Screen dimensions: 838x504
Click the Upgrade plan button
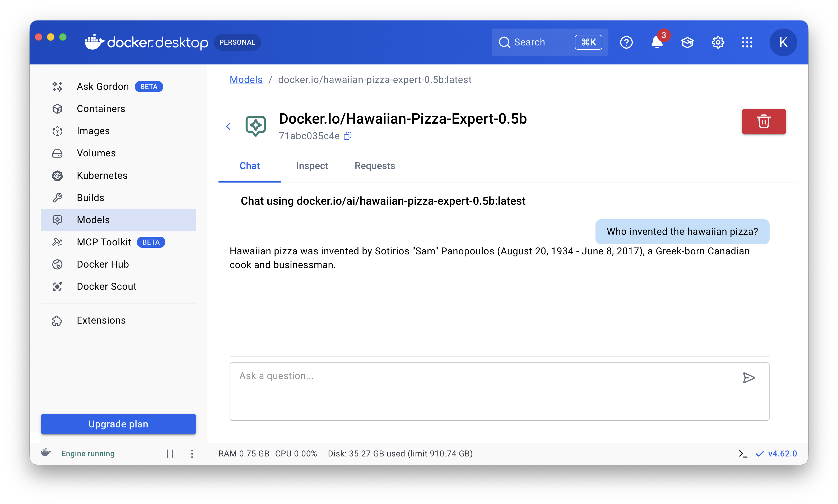(118, 424)
